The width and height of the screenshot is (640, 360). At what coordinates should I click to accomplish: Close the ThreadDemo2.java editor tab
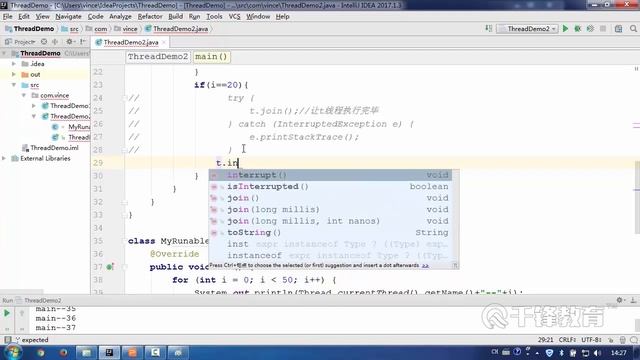tap(164, 42)
